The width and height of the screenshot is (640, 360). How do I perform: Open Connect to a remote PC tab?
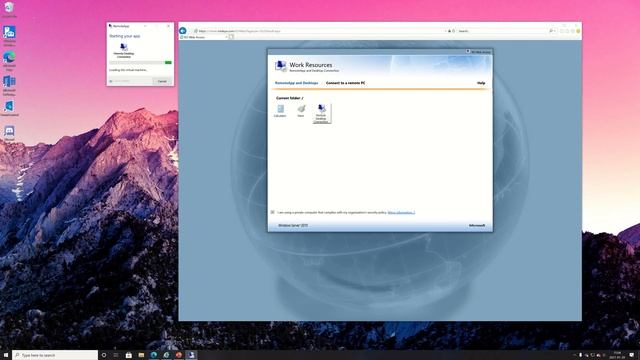click(x=345, y=83)
